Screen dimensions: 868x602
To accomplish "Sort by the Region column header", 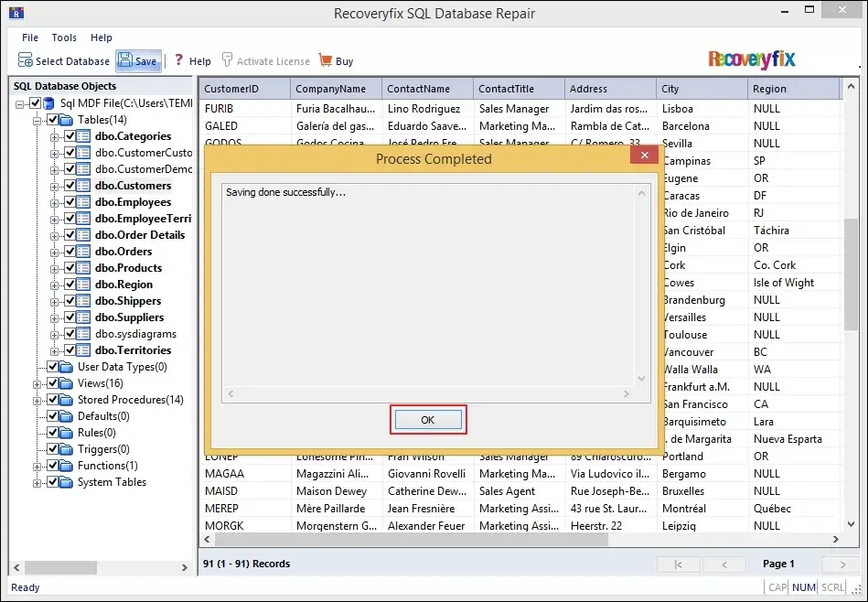I will tap(793, 89).
